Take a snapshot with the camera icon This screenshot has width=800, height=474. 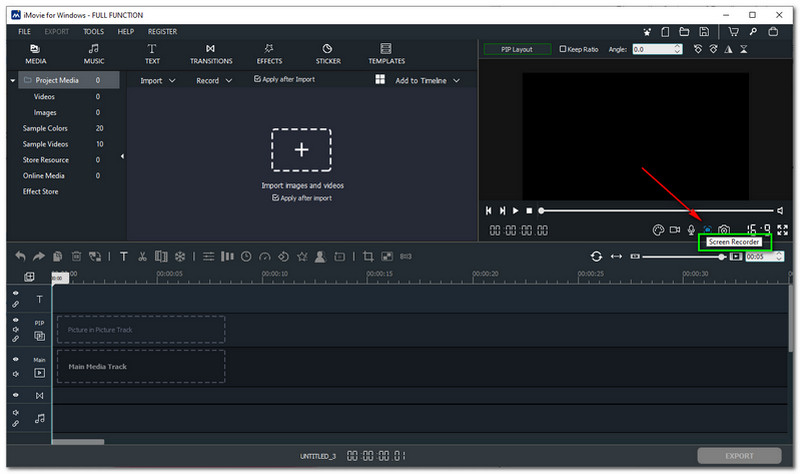coord(724,230)
